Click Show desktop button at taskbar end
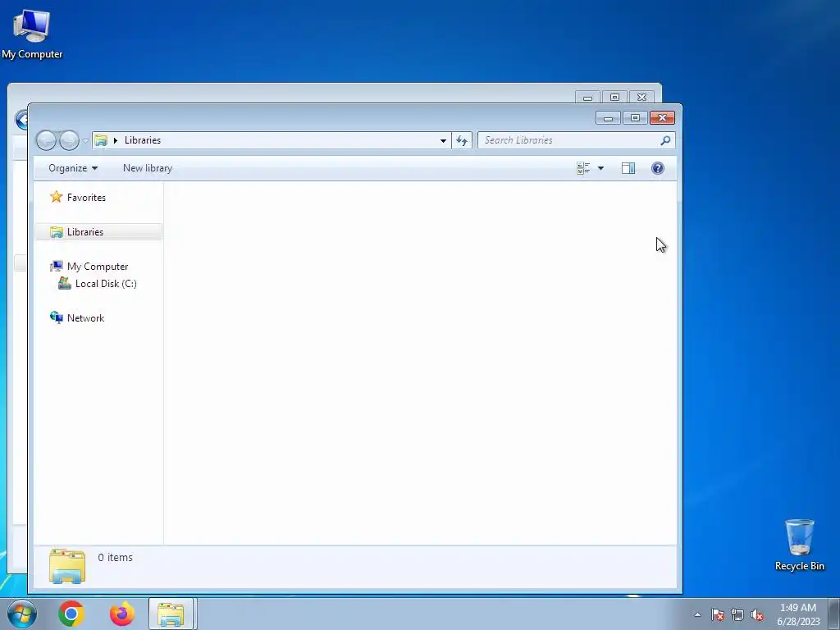This screenshot has width=840, height=630. 834,614
